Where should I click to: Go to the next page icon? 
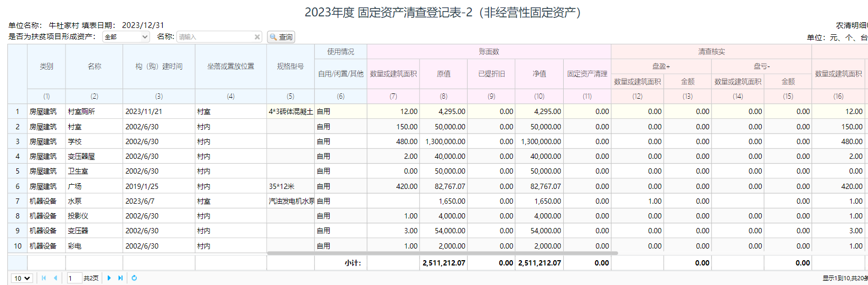point(109,278)
